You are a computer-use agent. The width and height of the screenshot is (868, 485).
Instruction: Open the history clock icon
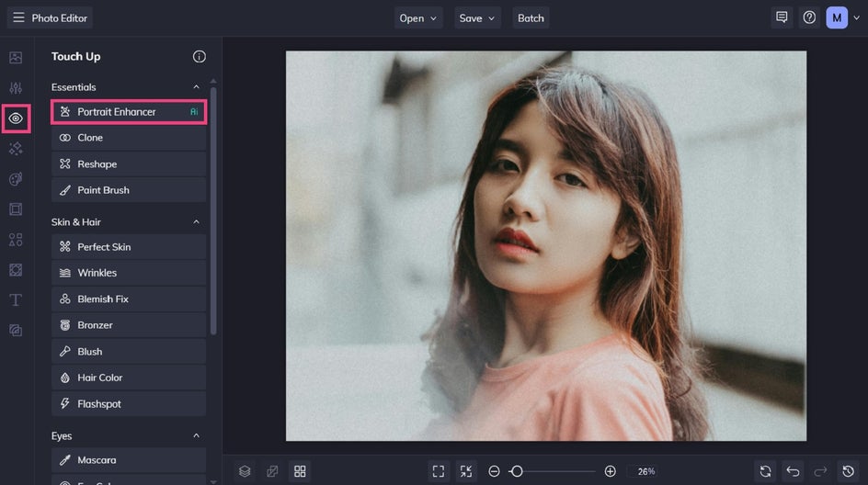[x=848, y=471]
